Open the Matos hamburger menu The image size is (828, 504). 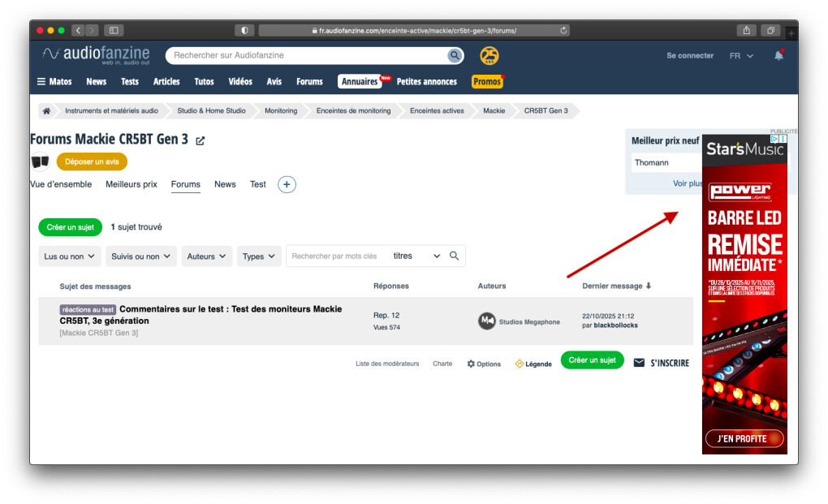(54, 81)
